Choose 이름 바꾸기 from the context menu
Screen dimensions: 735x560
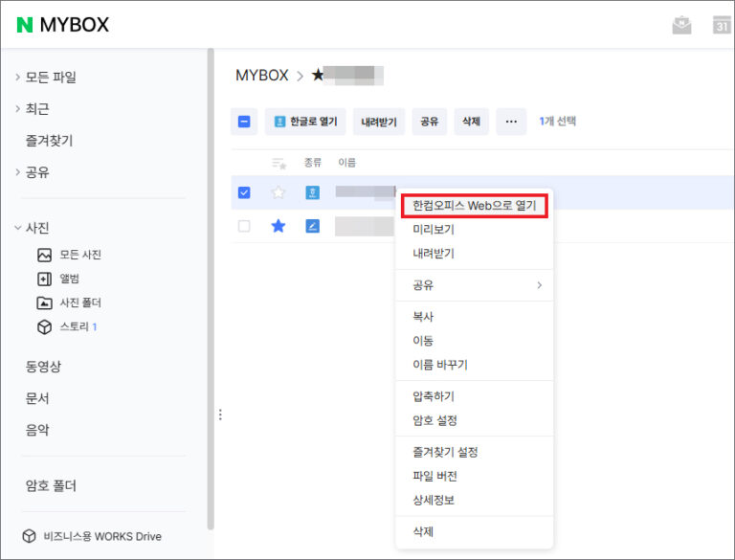pyautogui.click(x=440, y=365)
